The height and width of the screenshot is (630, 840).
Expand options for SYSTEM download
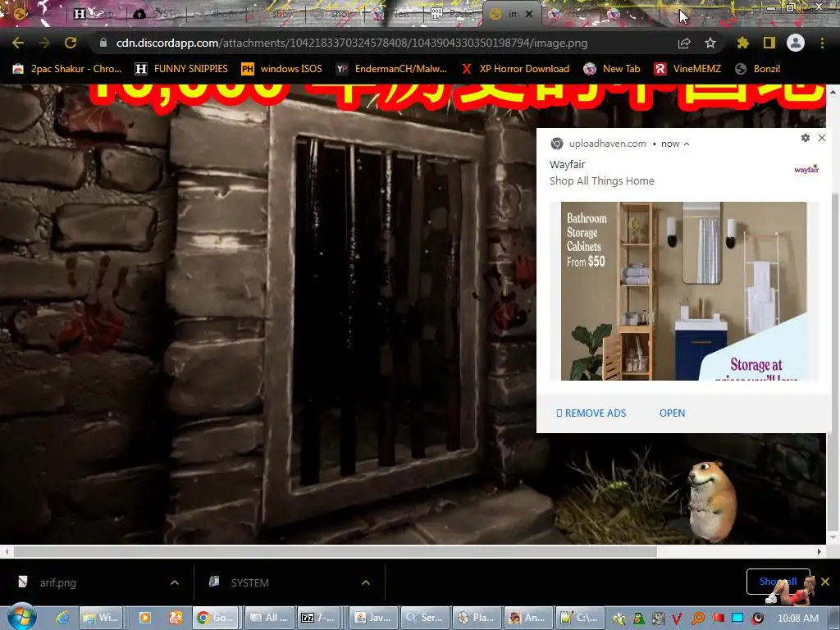pos(366,582)
